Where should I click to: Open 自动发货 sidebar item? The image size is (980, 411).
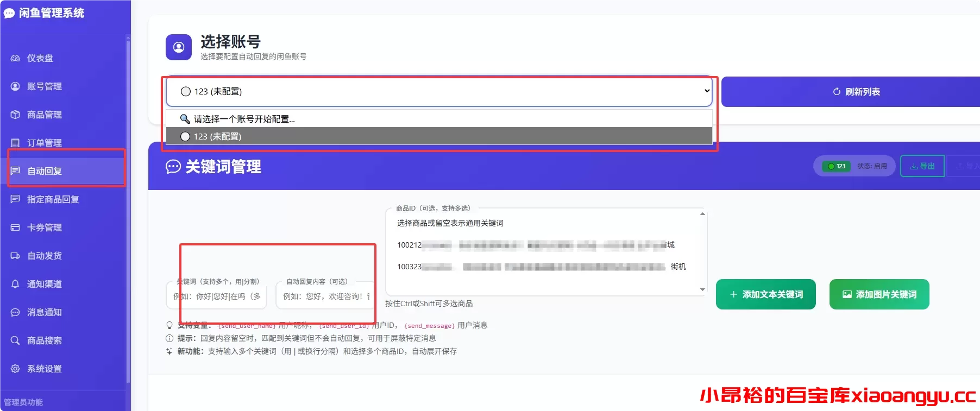coord(63,256)
